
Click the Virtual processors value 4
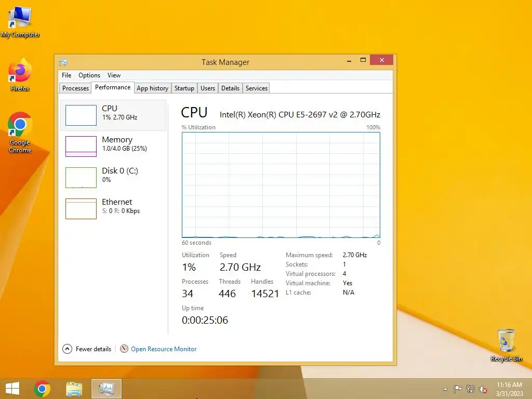(344, 274)
